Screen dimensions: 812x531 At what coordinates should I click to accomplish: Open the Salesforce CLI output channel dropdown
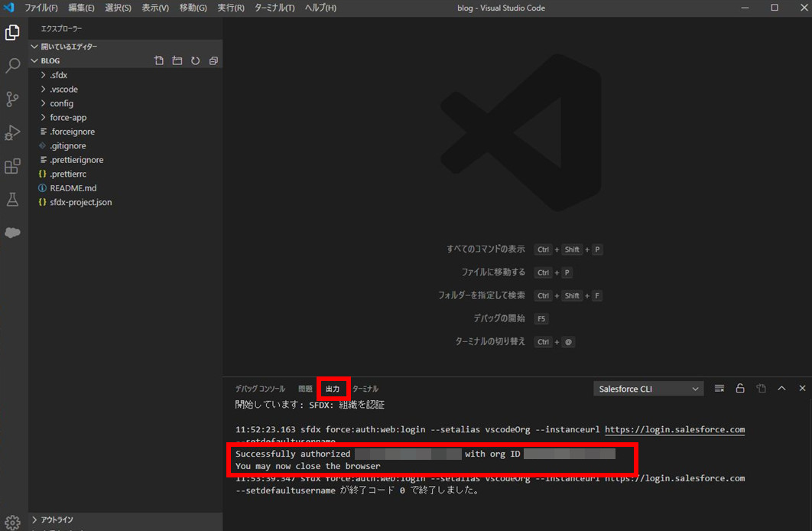point(648,389)
